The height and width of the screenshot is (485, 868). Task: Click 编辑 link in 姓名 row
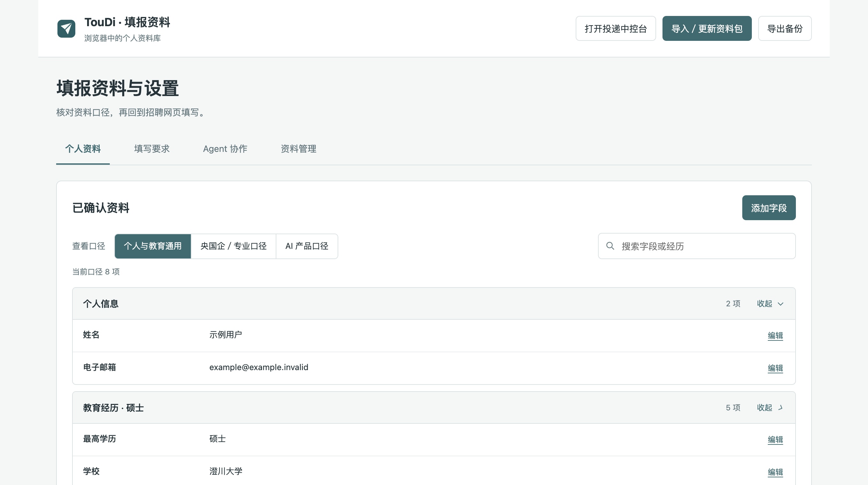point(775,335)
